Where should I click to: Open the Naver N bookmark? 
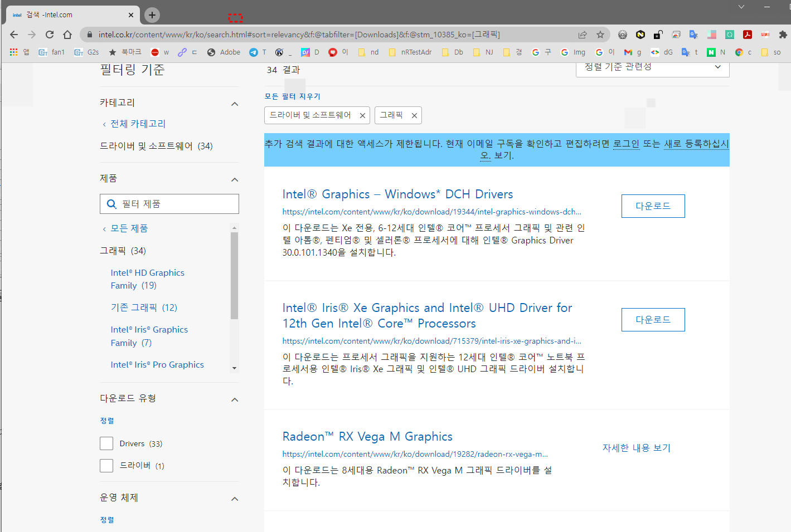tap(716, 52)
